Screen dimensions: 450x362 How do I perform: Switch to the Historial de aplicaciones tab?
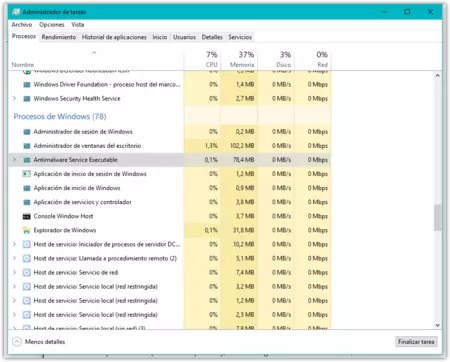(x=114, y=37)
